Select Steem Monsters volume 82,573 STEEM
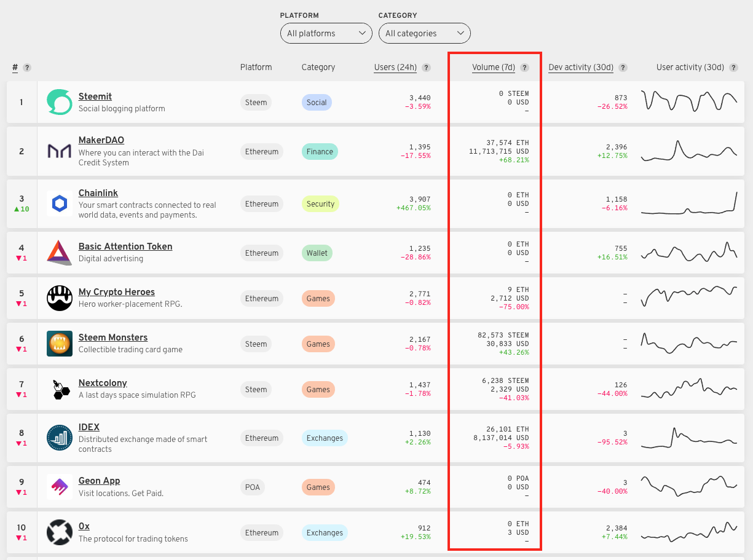The height and width of the screenshot is (560, 753). point(503,335)
